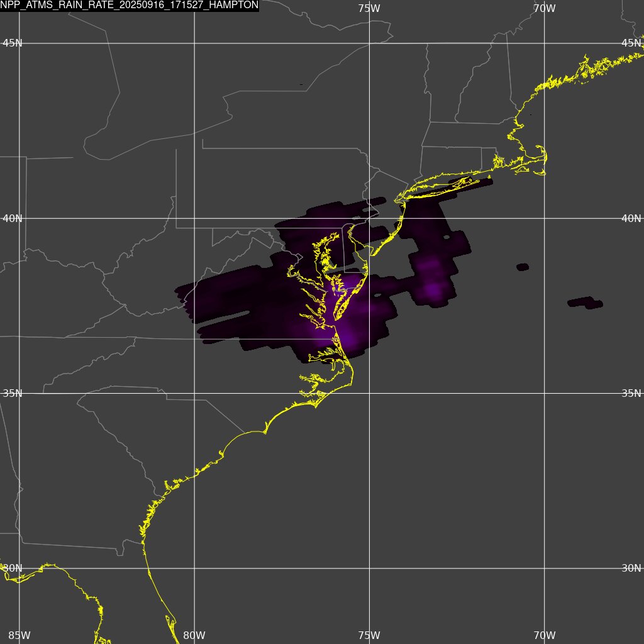Click the NPP_ATMS_RAIN_RATE_20250916_171527_HAMPTON title label
The image size is (644, 644).
130,5
